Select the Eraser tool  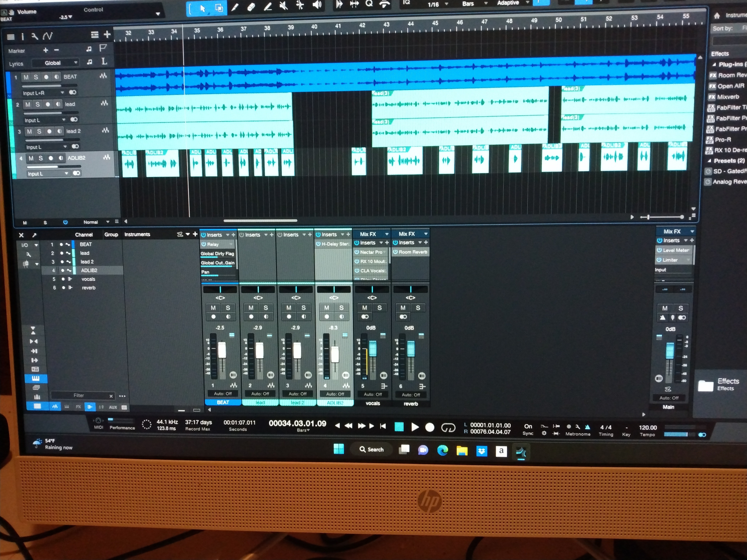tap(251, 7)
